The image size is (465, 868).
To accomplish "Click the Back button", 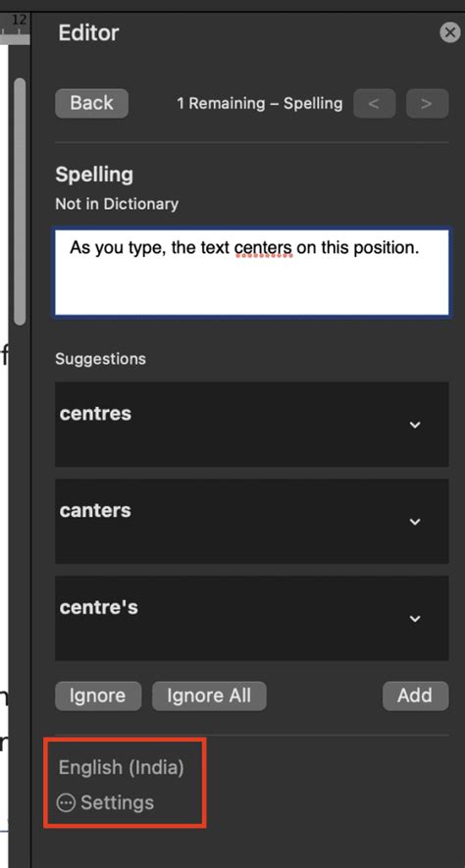I will tap(92, 103).
